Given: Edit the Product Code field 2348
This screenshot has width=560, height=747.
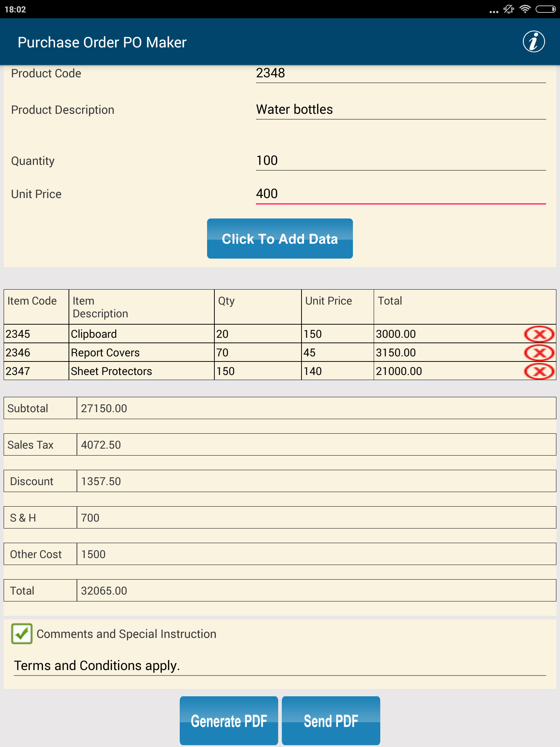Looking at the screenshot, I should click(x=401, y=73).
